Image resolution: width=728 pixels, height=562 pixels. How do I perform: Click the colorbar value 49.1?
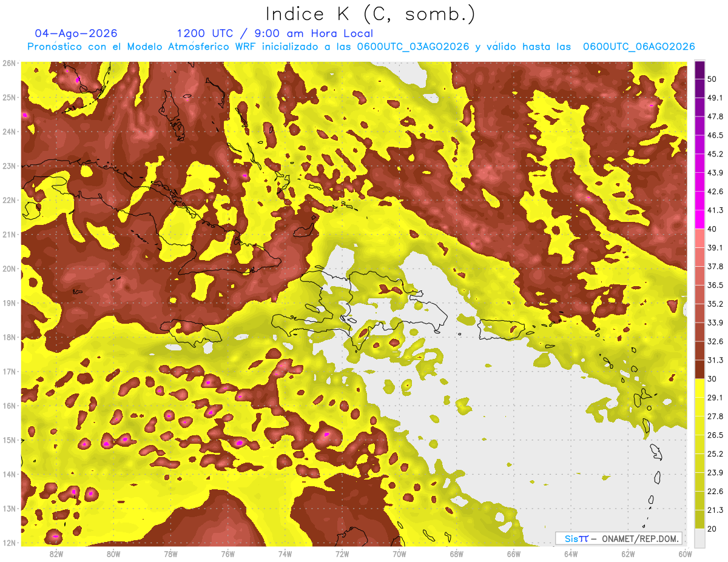[x=715, y=98]
